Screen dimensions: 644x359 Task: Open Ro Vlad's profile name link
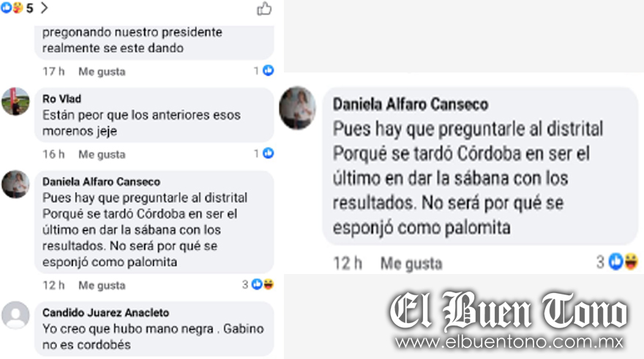coord(61,99)
